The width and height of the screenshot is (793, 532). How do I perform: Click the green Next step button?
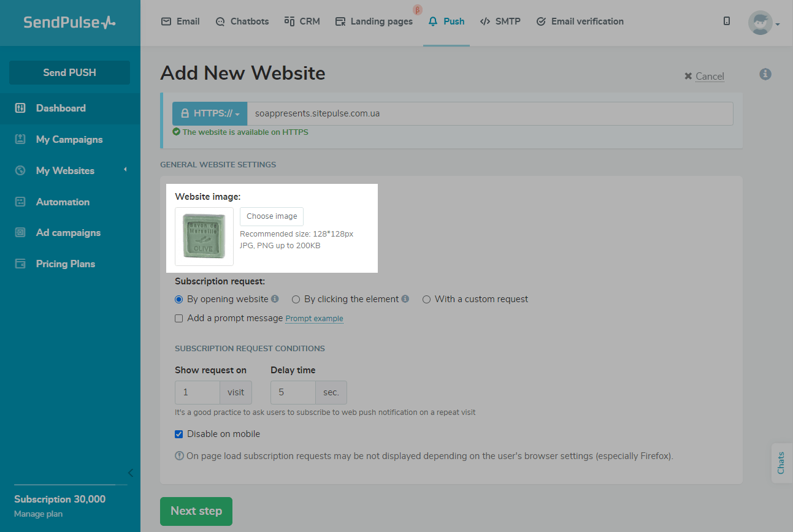(196, 511)
